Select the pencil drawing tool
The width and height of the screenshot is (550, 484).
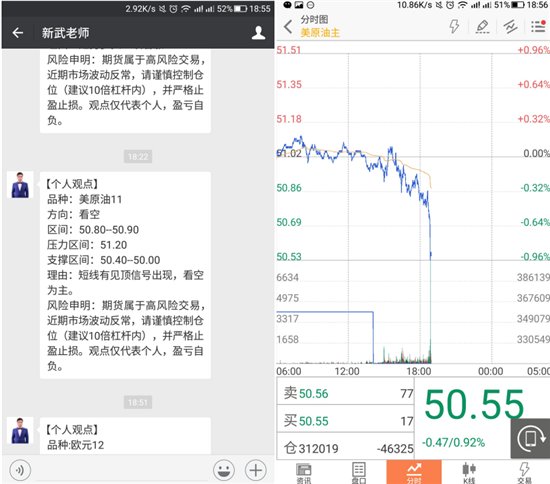pyautogui.click(x=483, y=26)
